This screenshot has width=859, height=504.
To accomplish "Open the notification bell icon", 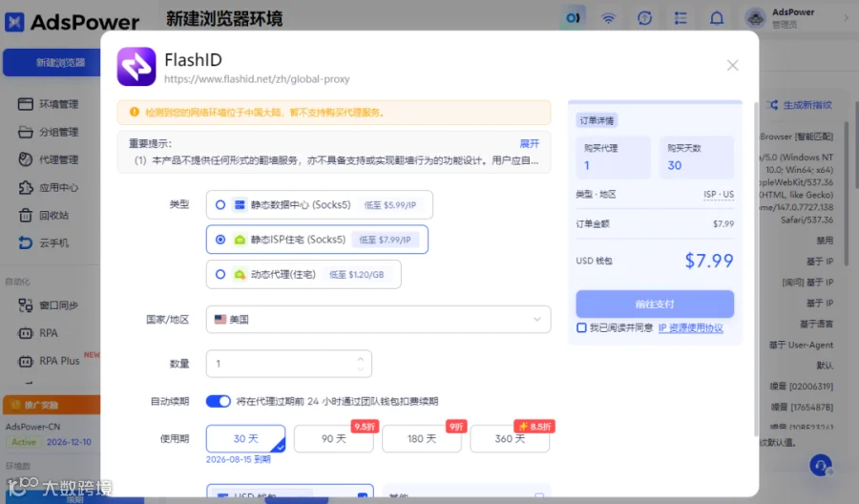I will tap(717, 18).
